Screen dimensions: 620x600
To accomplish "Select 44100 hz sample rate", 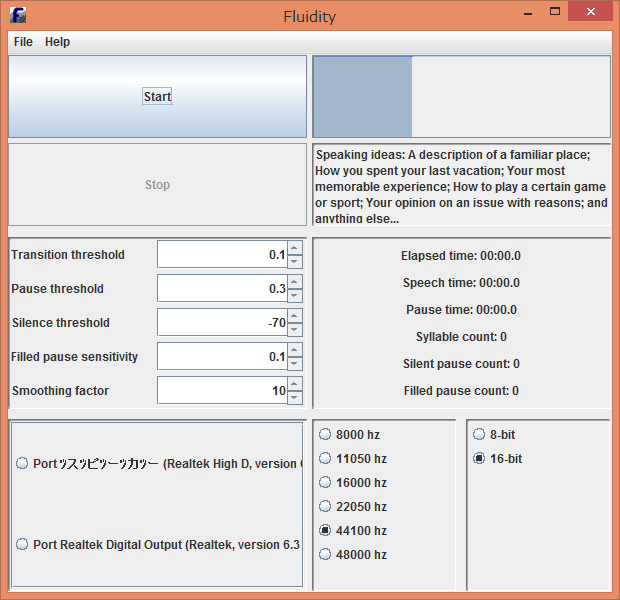I will (325, 530).
